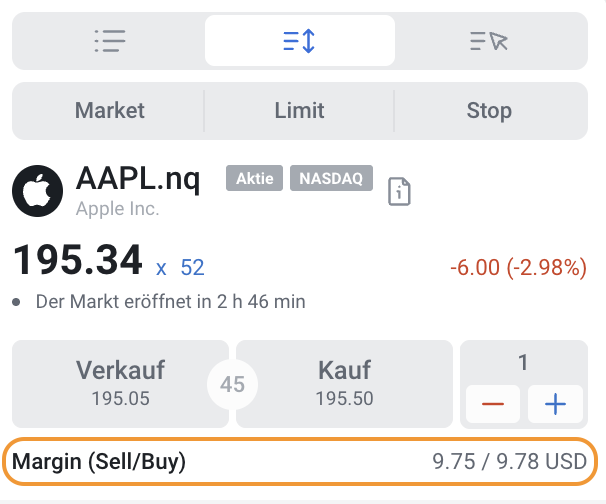Click the spread value 45 circle
Viewport: 606px width, 504px height.
click(232, 384)
